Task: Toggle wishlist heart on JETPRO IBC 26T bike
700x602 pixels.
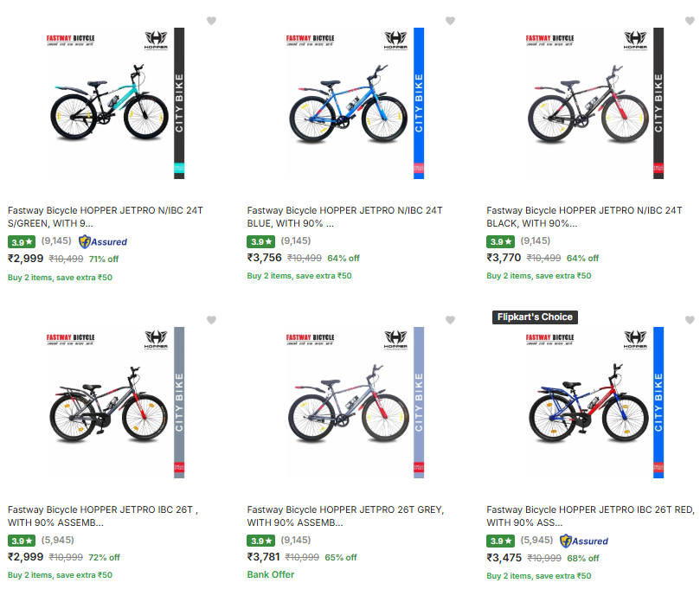Action: pos(211,320)
